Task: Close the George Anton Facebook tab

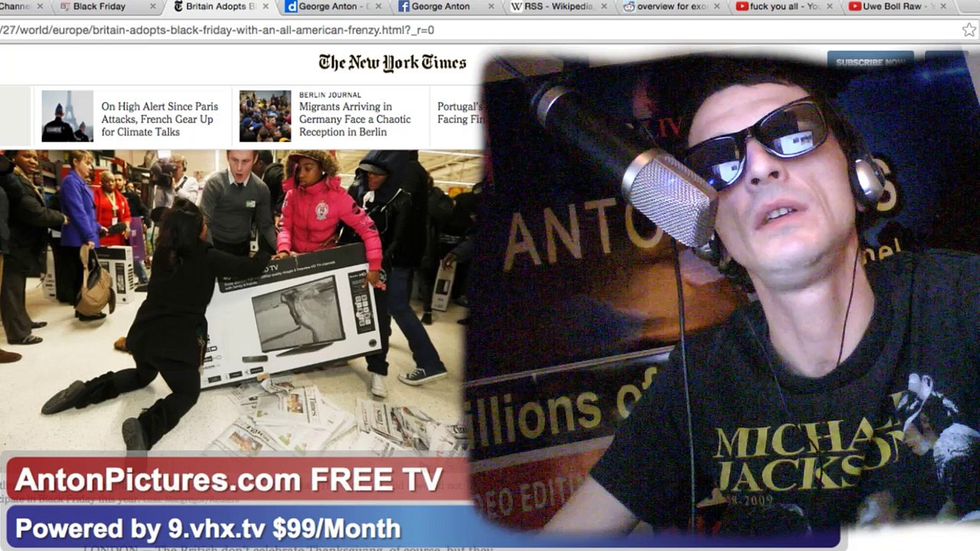Action: pyautogui.click(x=492, y=7)
